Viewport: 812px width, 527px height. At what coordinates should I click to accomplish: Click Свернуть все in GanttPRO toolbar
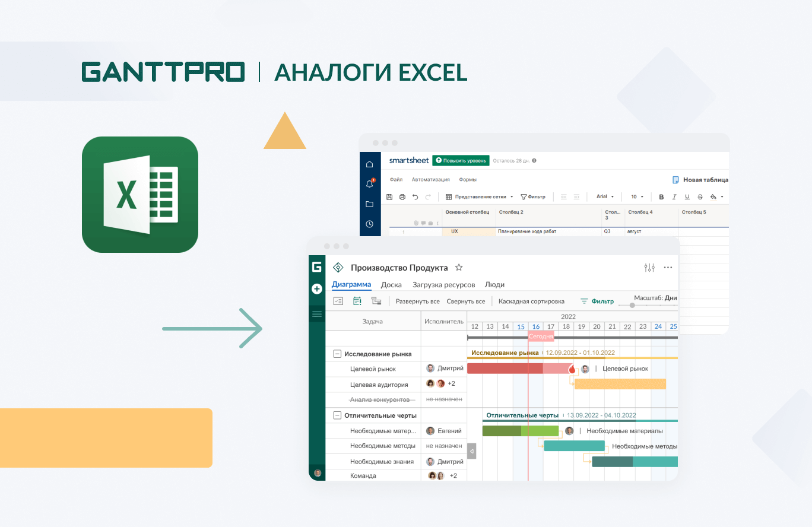(x=466, y=301)
